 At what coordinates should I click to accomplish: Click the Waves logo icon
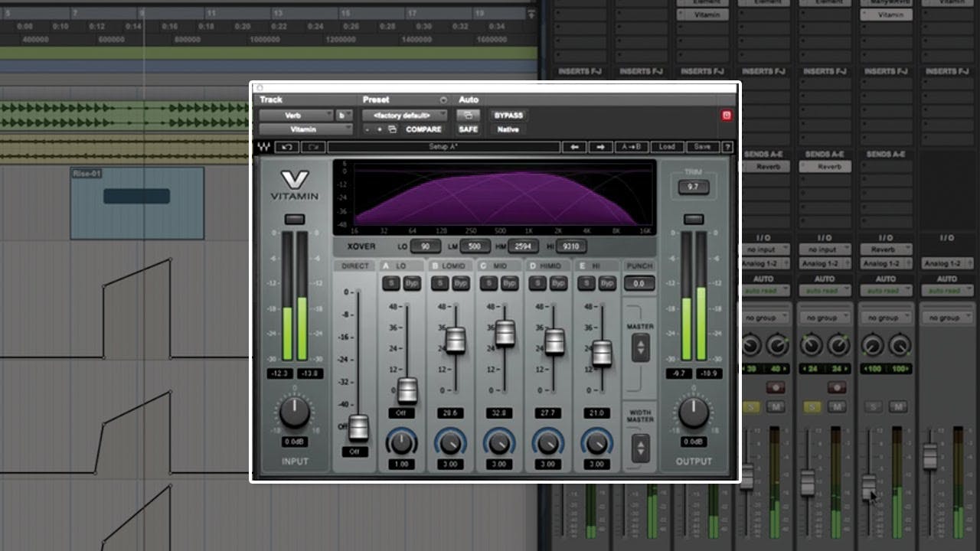[x=263, y=147]
